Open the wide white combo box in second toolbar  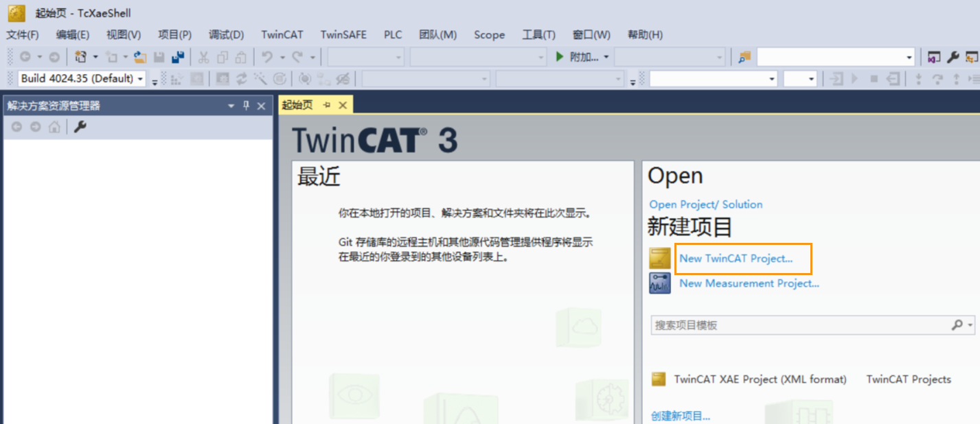pyautogui.click(x=713, y=79)
